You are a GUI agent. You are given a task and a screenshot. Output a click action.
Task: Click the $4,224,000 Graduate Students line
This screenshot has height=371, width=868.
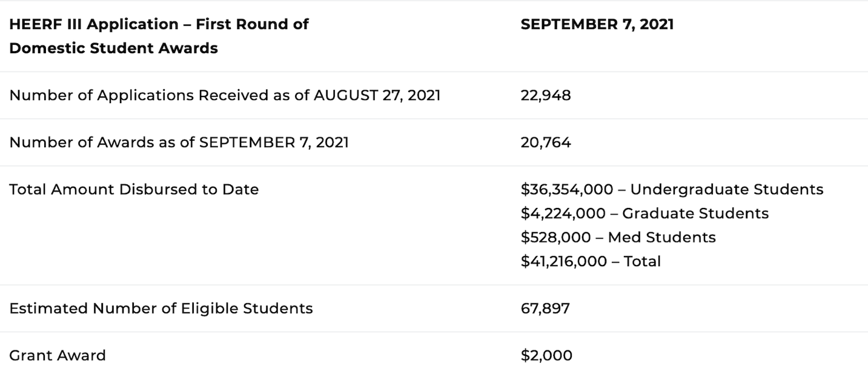click(644, 213)
